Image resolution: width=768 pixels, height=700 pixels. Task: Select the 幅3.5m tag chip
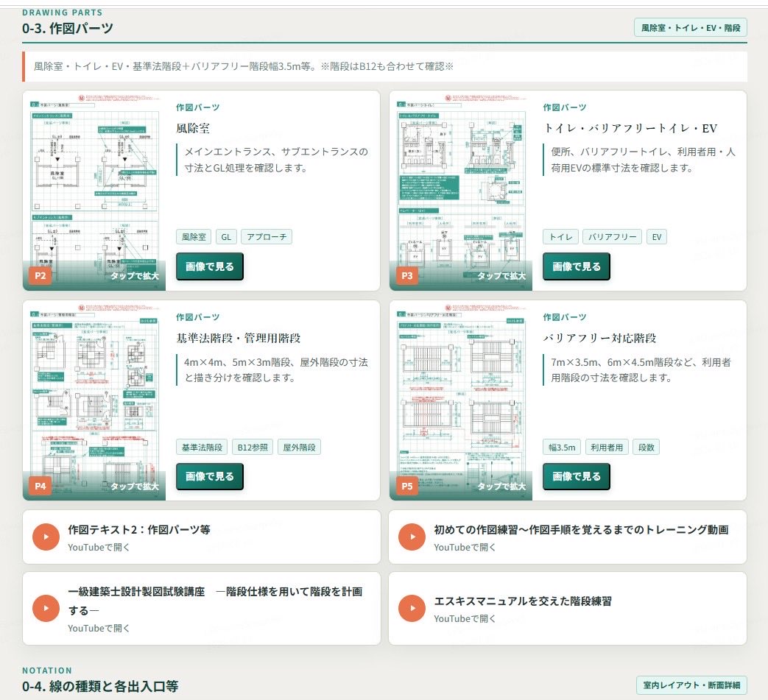[x=562, y=448]
